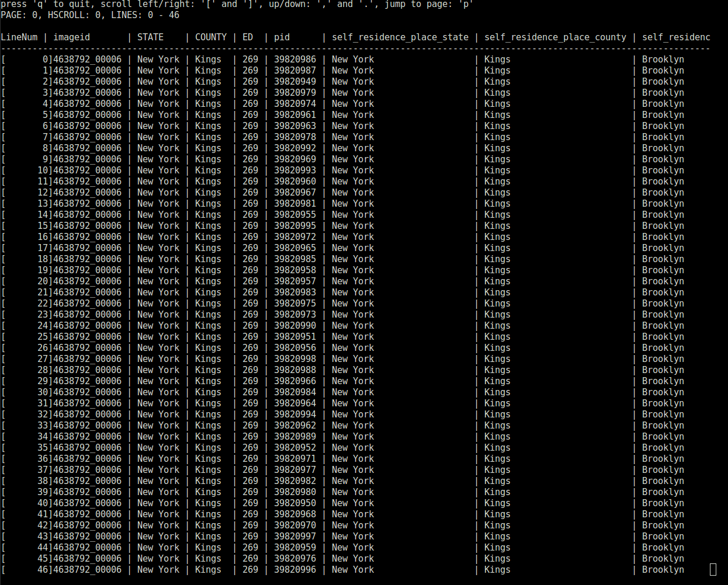Select pid value 39820969
Viewport: 728px width, 585px height.
tap(295, 159)
